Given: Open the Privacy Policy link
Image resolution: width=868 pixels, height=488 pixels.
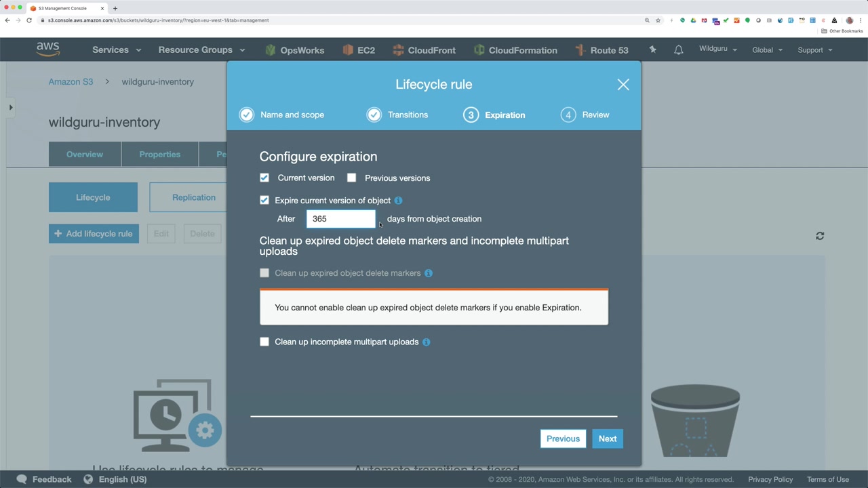Looking at the screenshot, I should [770, 480].
